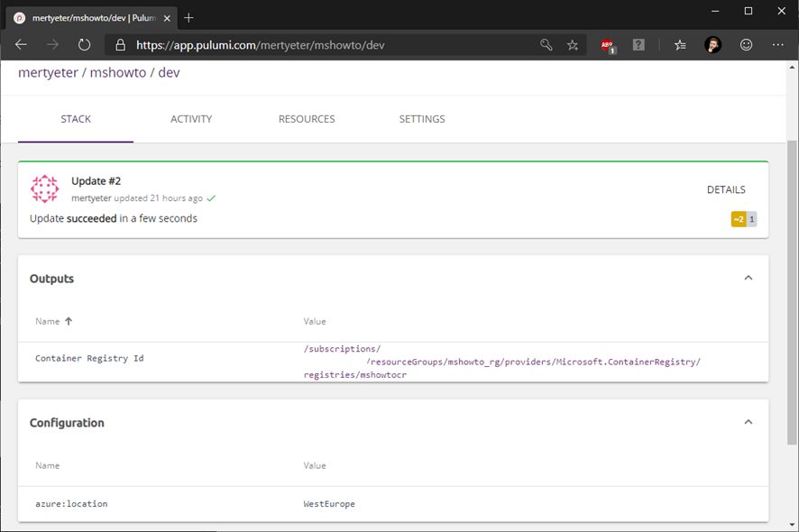The height and width of the screenshot is (532, 799).
Task: Select the Container Registry Id output name
Action: pos(89,358)
